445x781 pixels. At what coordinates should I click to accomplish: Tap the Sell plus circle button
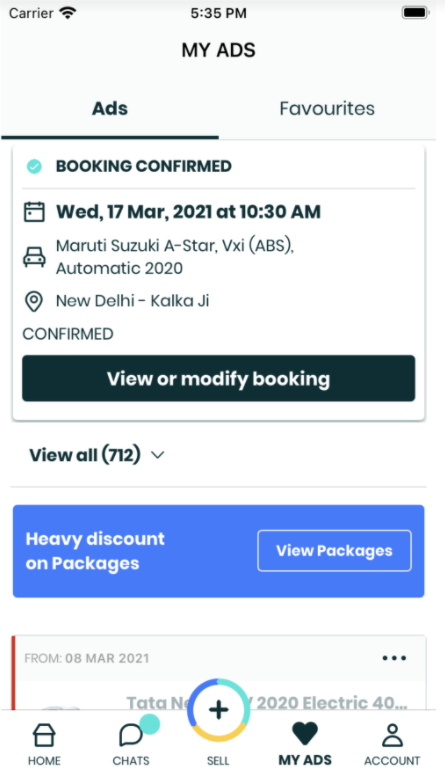click(x=218, y=710)
